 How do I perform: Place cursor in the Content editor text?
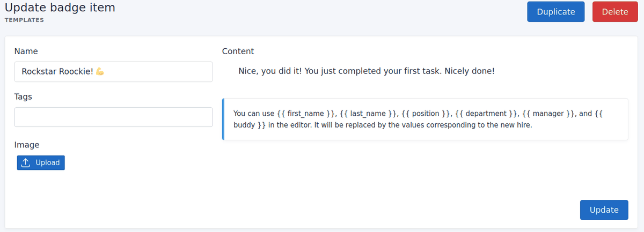(366, 71)
